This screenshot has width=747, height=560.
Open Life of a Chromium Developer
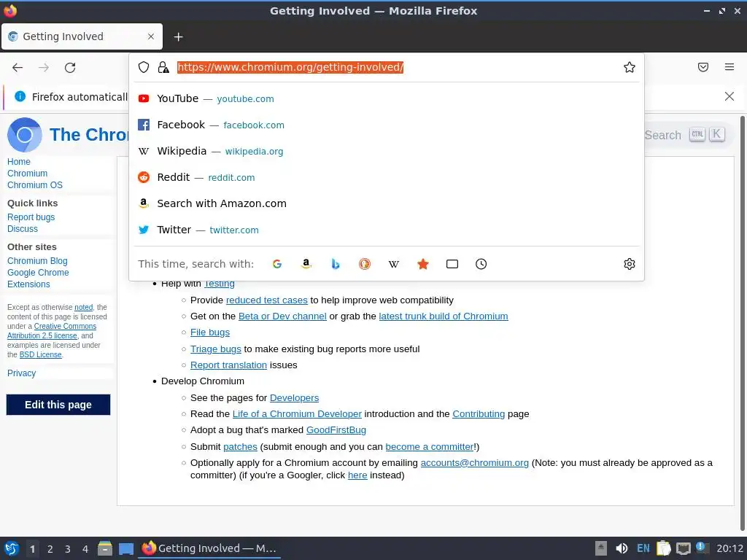click(297, 414)
